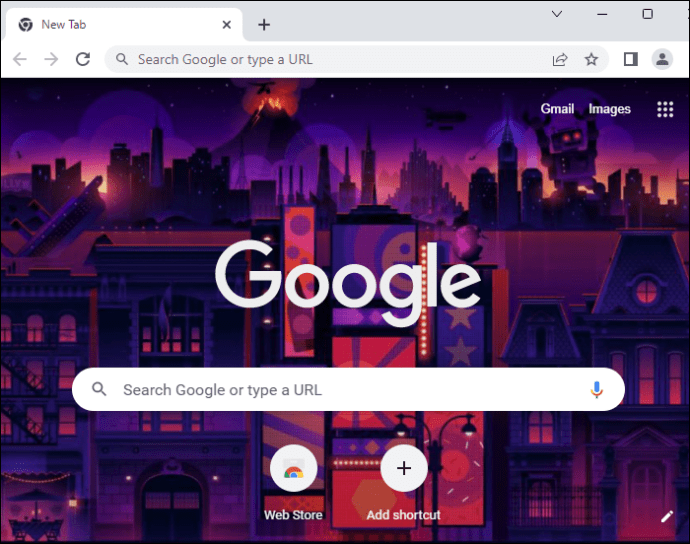Screen dimensions: 690x544
Task: Open the profile avatar menu
Action: pyautogui.click(x=662, y=59)
